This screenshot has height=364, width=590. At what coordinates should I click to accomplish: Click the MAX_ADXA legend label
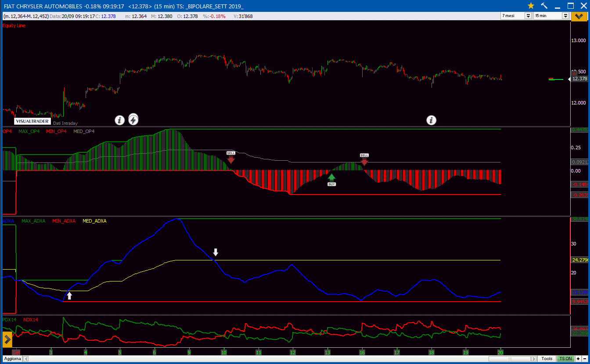click(33, 221)
